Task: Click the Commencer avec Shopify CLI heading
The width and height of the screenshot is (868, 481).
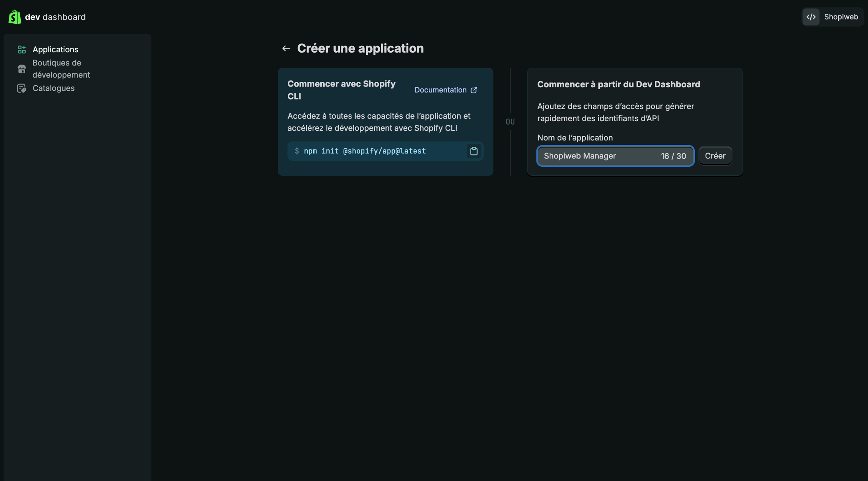Action: [x=341, y=90]
